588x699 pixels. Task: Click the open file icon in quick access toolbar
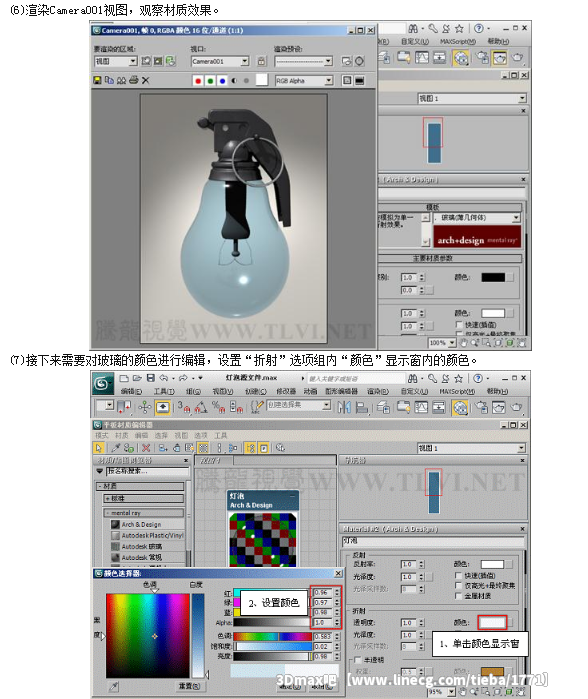[x=137, y=378]
